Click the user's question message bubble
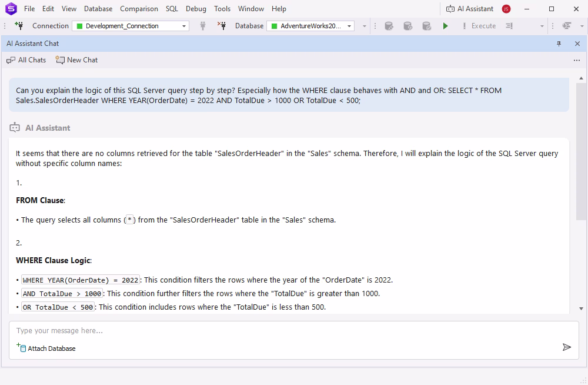This screenshot has width=588, height=385. click(x=289, y=95)
